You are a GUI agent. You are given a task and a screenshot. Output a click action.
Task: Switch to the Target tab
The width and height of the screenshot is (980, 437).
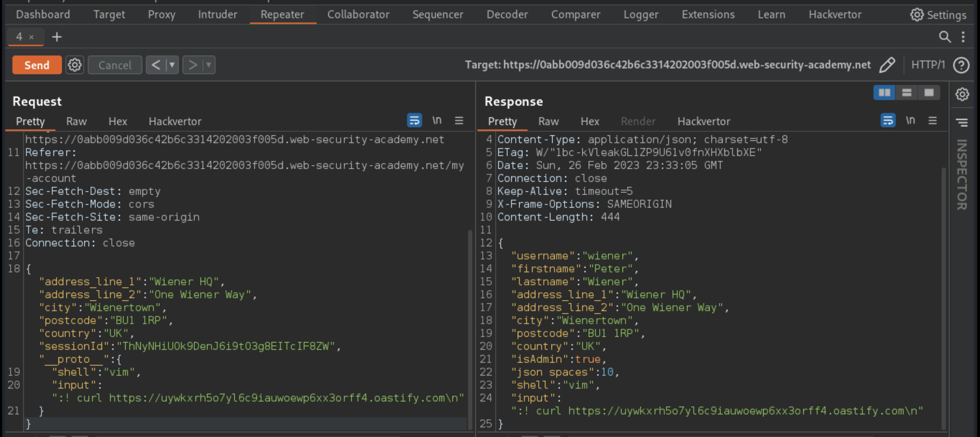[109, 14]
